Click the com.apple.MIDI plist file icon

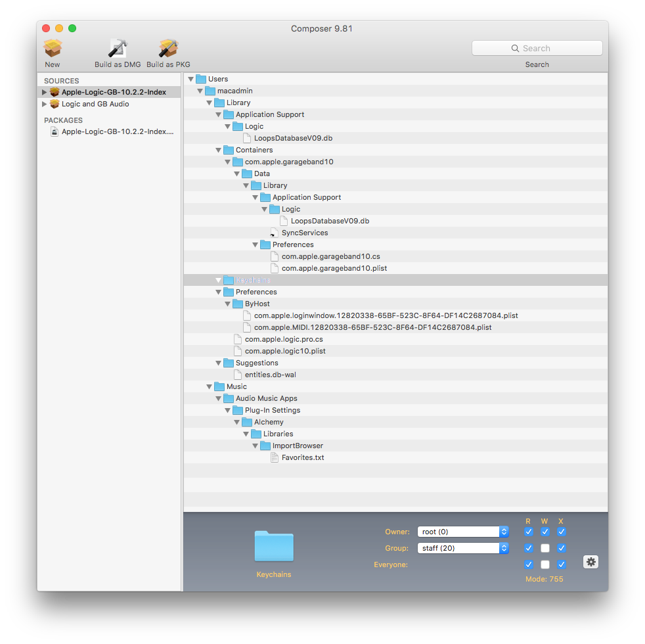coord(247,328)
